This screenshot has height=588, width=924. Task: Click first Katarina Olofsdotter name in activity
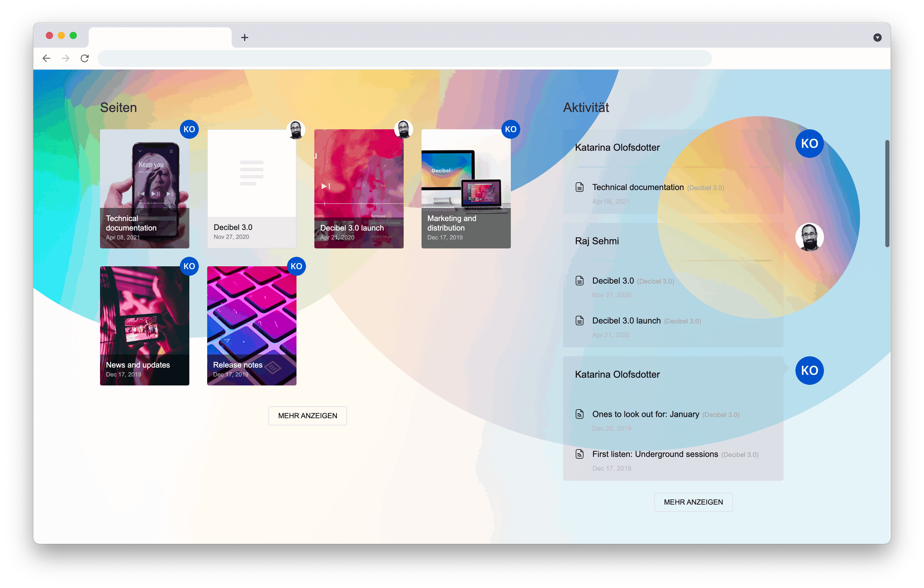[x=617, y=147]
